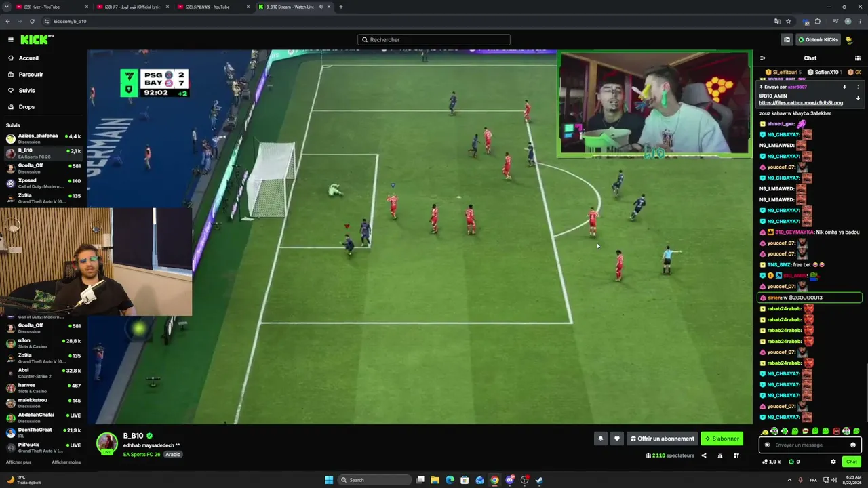Open the clips icon next to Obtenir KICKs
Image resolution: width=868 pixels, height=488 pixels.
[787, 40]
